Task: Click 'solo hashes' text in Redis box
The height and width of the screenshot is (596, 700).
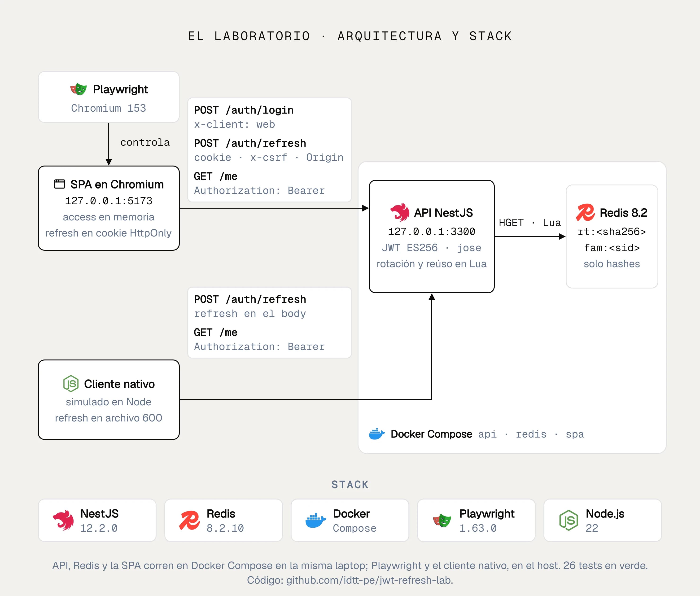Action: [612, 264]
